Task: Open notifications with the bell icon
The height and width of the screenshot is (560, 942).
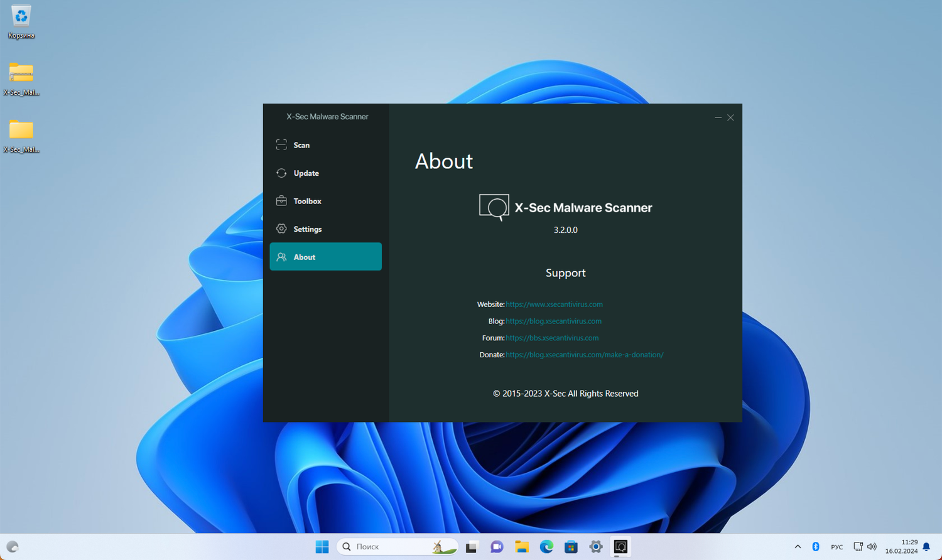Action: point(926,547)
